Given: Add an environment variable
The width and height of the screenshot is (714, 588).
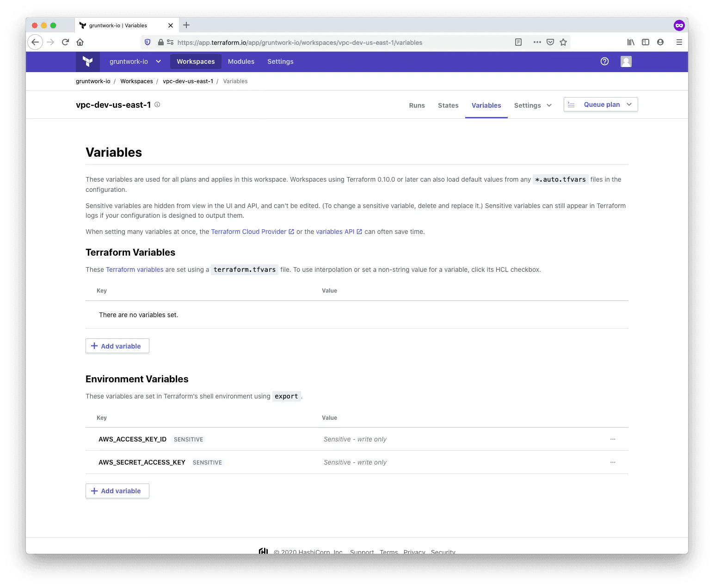Looking at the screenshot, I should tap(117, 491).
